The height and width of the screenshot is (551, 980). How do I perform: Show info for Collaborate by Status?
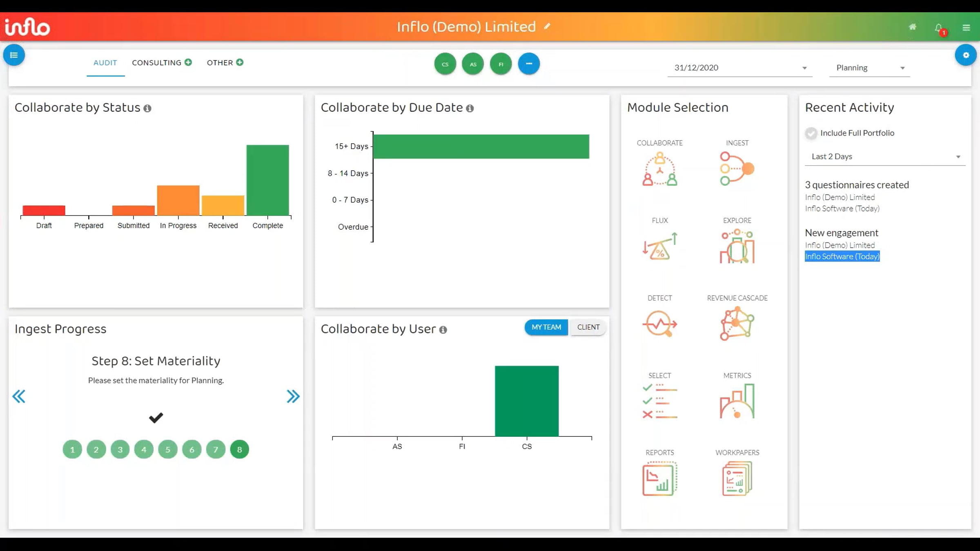point(147,109)
